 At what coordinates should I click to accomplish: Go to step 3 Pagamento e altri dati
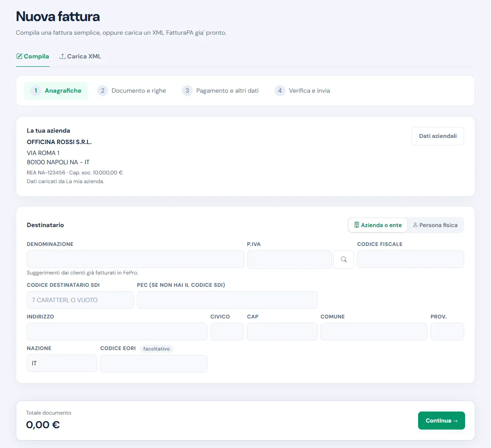pos(220,90)
